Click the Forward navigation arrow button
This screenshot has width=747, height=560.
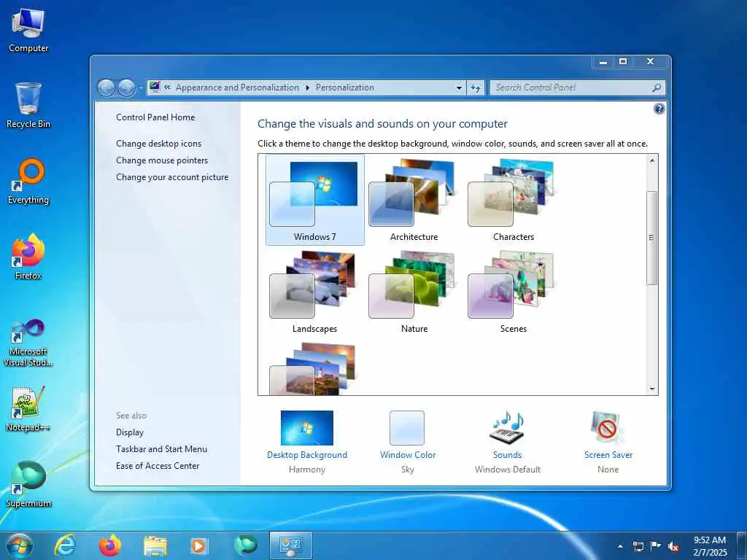126,87
